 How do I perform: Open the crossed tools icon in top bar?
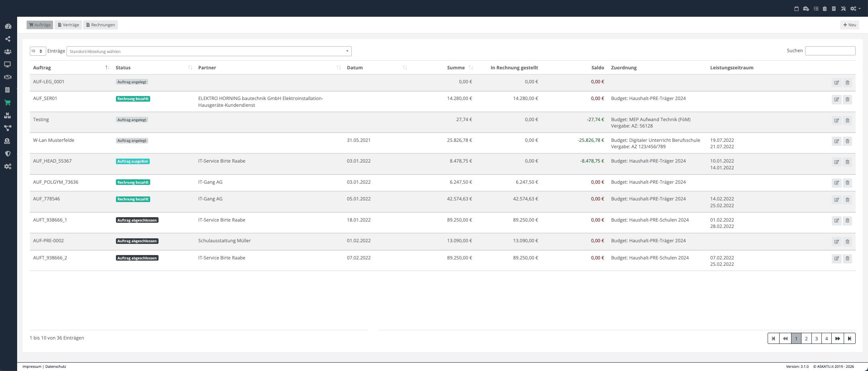pos(843,8)
